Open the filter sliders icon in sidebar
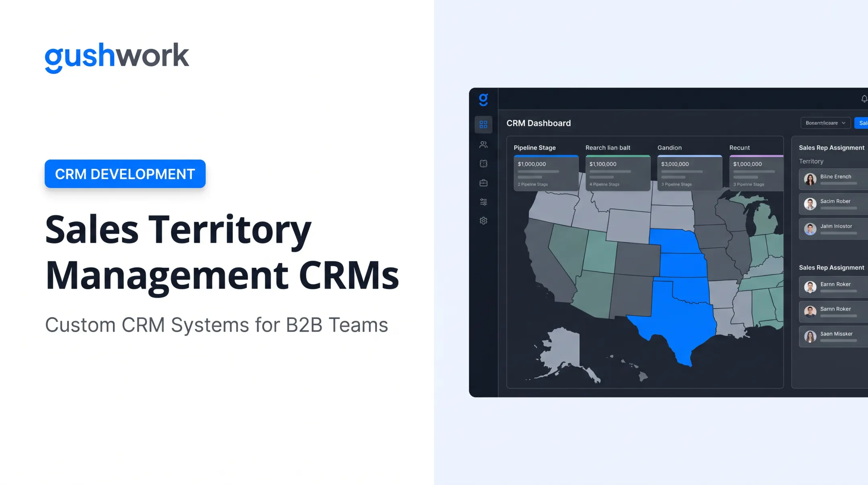The height and width of the screenshot is (485, 868). pyautogui.click(x=483, y=202)
